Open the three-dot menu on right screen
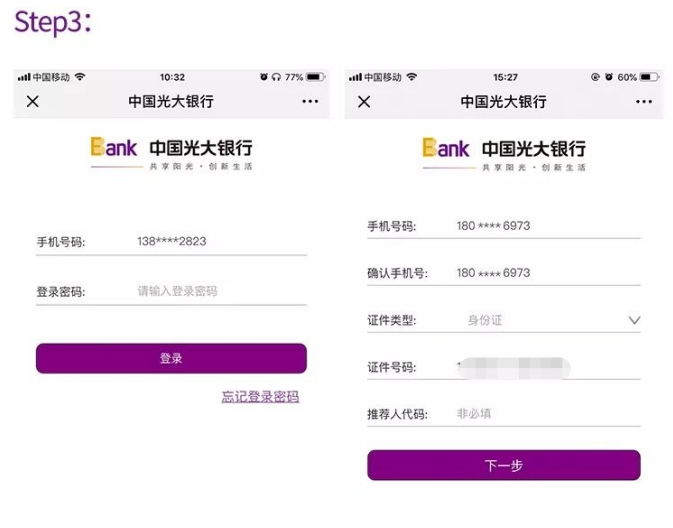Screen dimensions: 673x528 tap(644, 102)
